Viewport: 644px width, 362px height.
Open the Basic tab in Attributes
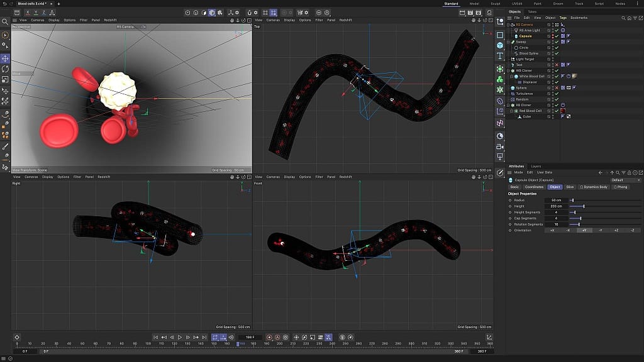514,187
